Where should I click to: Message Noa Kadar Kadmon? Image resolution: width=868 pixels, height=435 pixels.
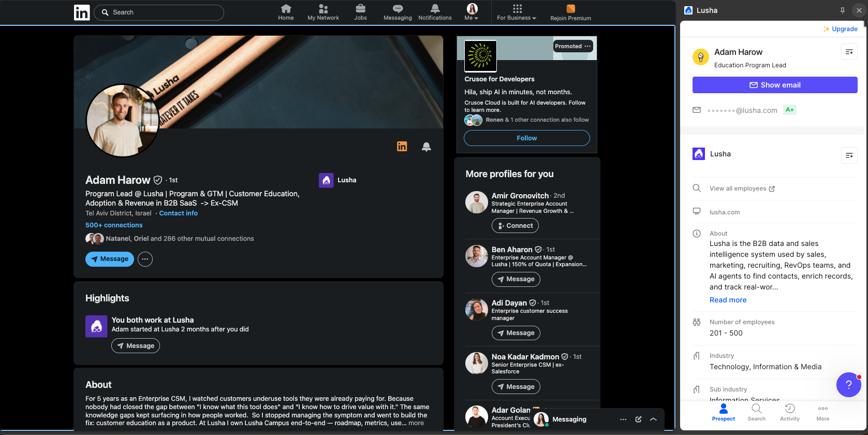click(516, 387)
